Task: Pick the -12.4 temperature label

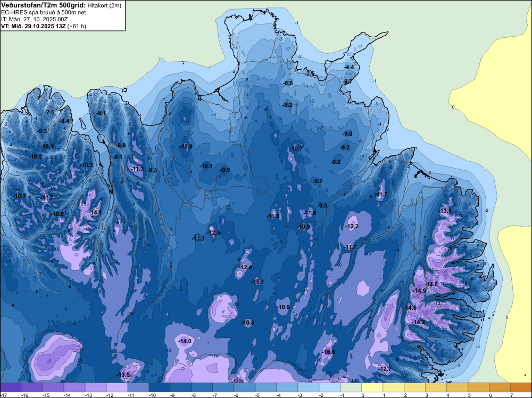Action: point(245,267)
